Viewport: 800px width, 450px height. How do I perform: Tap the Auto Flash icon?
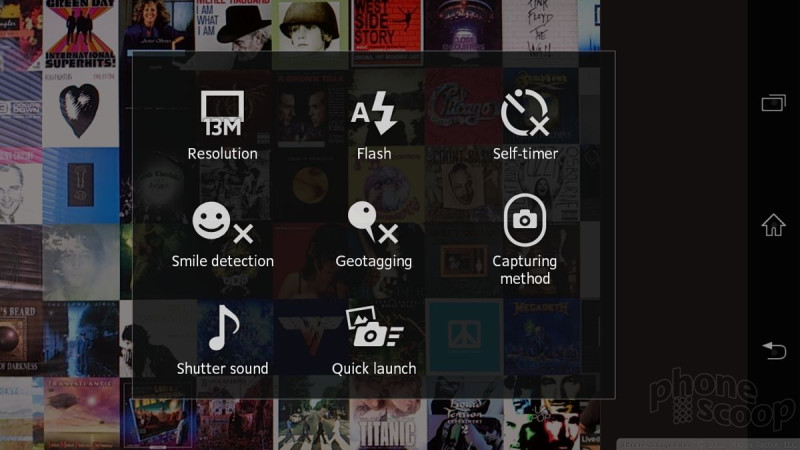click(374, 113)
